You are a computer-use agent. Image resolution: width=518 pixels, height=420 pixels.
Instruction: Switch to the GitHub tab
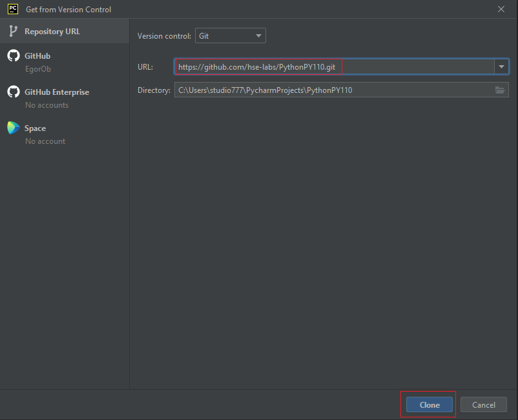click(37, 56)
